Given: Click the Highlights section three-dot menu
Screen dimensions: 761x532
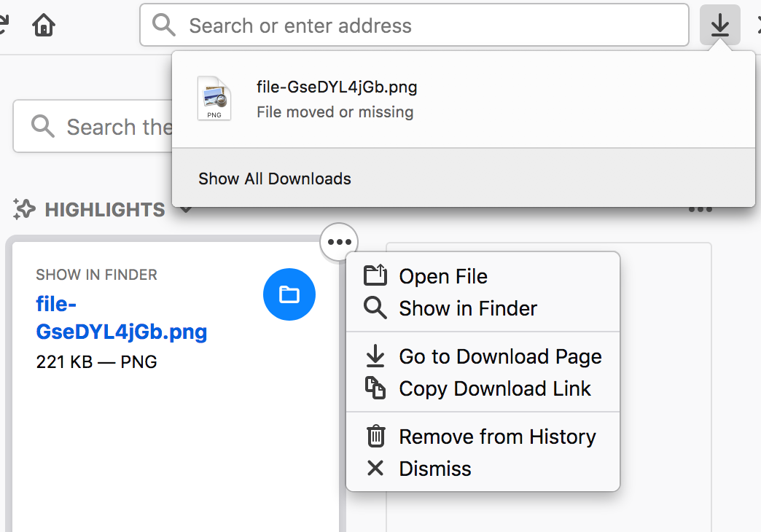Looking at the screenshot, I should point(700,210).
